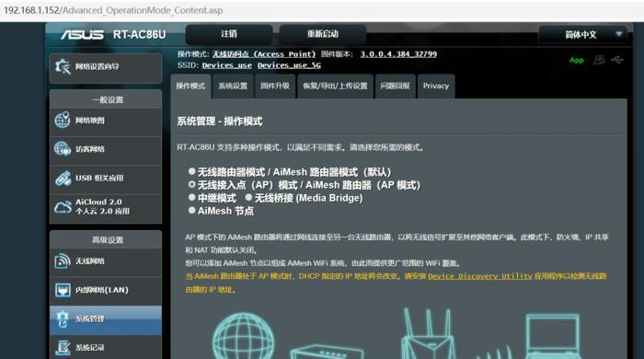The width and height of the screenshot is (644, 359).
Task: Click the 网络地图 globe icon
Action: click(63, 121)
